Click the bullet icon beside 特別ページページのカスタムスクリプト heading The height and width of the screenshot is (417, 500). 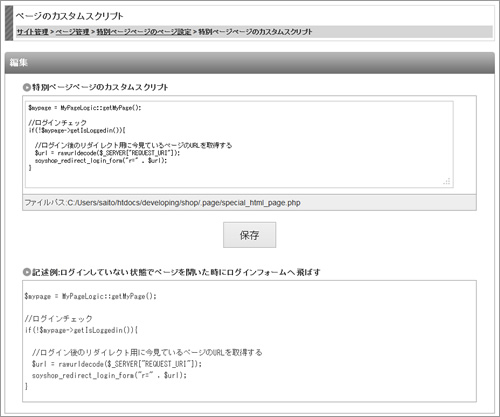tap(27, 87)
